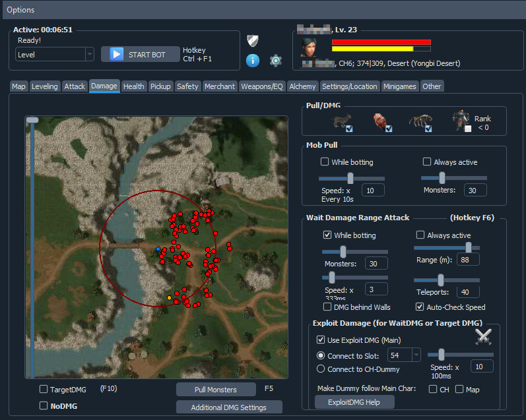Open the Minigames tab
Image resolution: width=526 pixels, height=420 pixels.
[x=400, y=86]
